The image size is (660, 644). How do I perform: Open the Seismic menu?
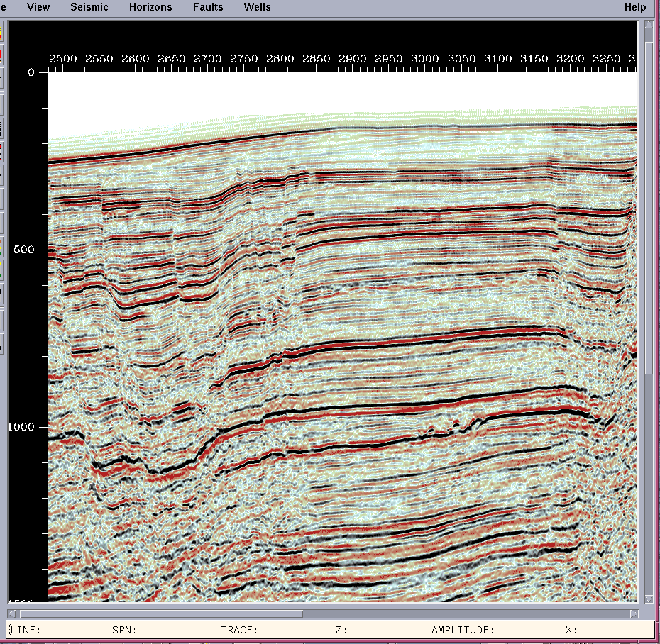[89, 7]
